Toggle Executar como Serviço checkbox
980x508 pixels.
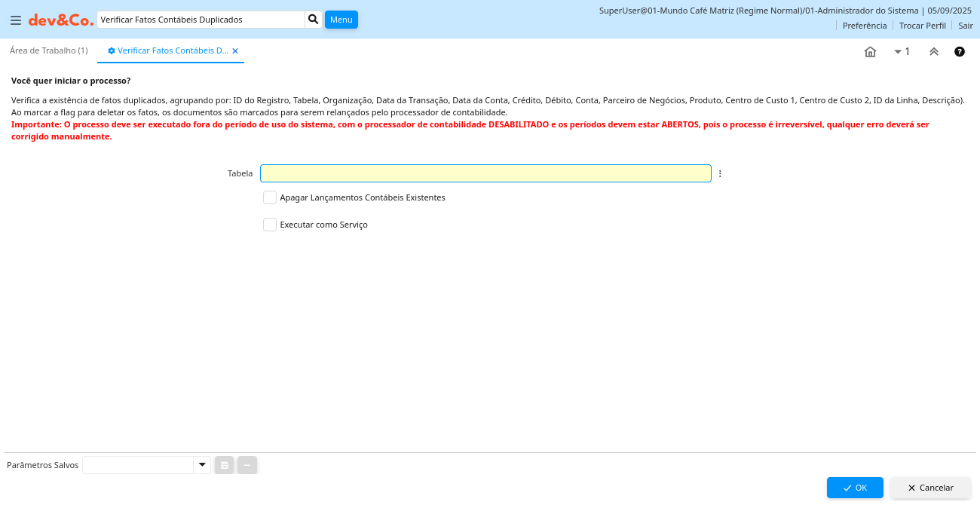270,225
